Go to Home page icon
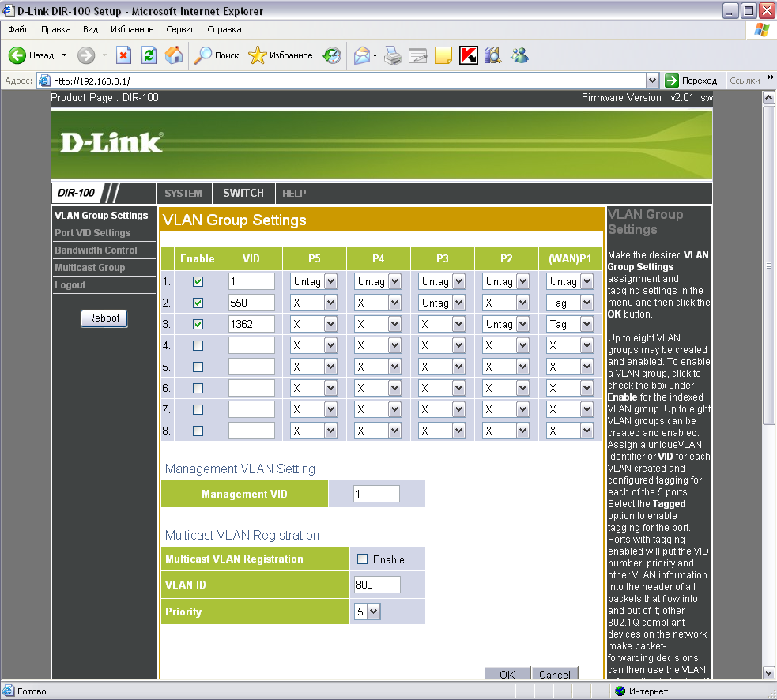 (174, 55)
